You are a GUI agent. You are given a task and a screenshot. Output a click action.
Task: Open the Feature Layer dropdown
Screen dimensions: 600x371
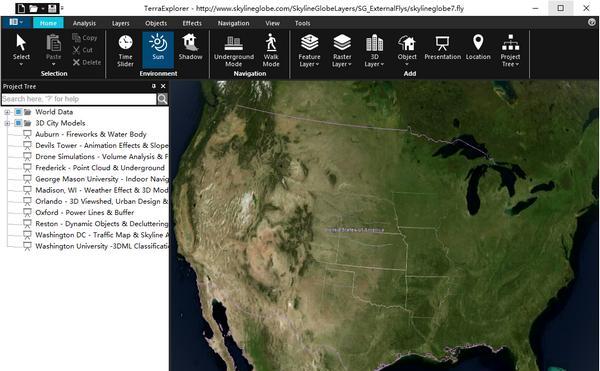tap(309, 50)
